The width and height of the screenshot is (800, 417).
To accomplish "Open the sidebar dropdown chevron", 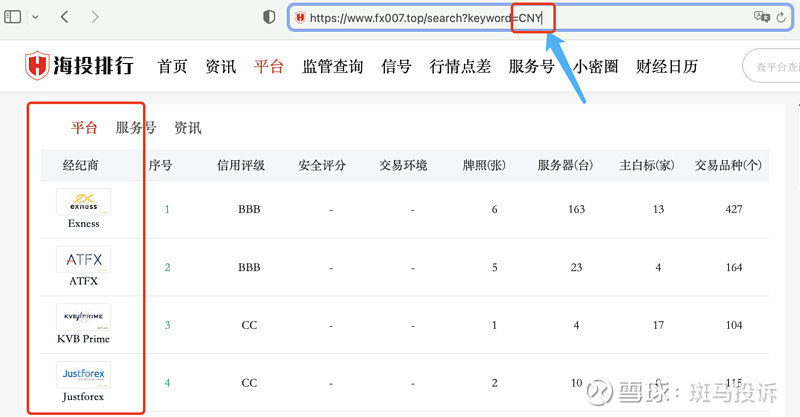I will [x=35, y=17].
